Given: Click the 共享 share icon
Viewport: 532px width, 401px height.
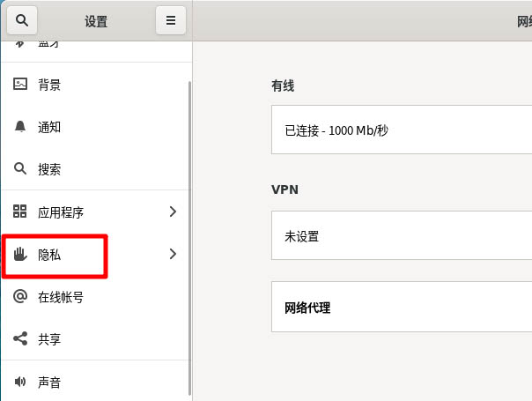Looking at the screenshot, I should 21,339.
